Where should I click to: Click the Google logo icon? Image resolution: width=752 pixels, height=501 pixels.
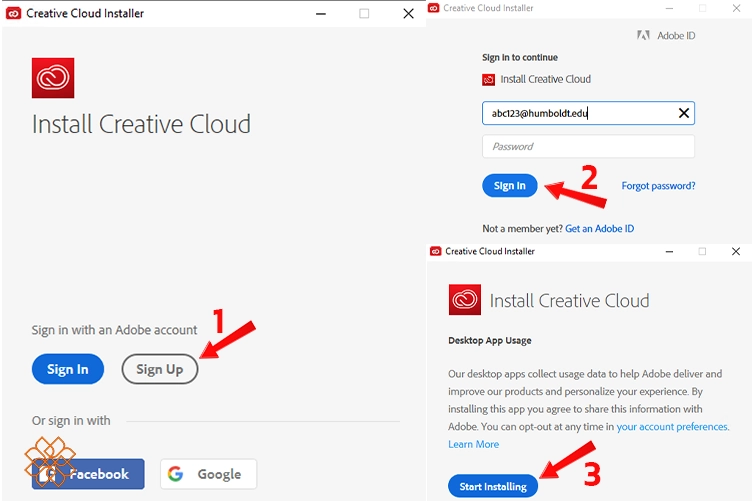(x=176, y=474)
